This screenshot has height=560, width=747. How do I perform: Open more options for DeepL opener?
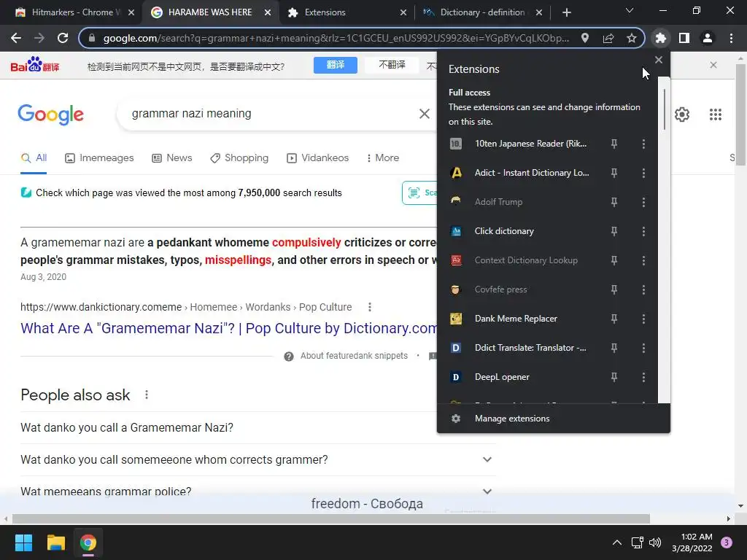click(643, 377)
